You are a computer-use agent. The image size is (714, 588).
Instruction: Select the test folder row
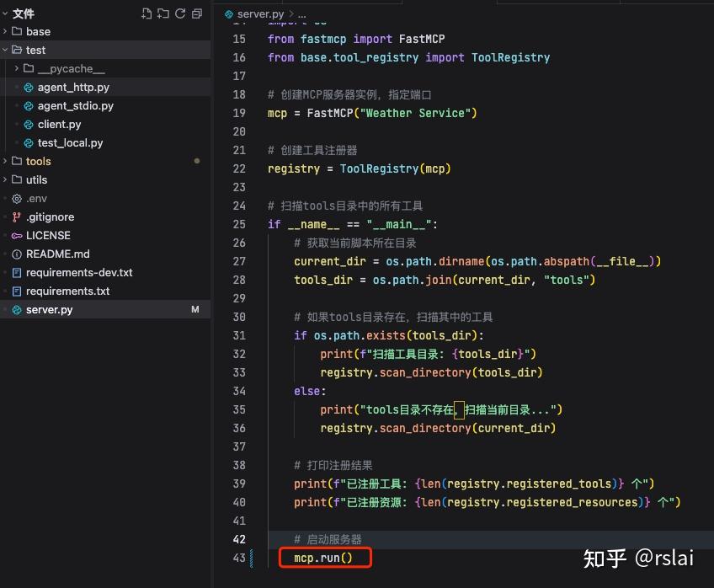[x=105, y=50]
